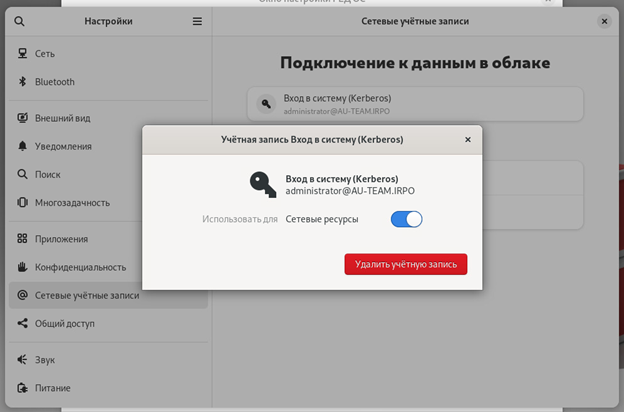
Task: Select Сетевые учётные записи in sidebar
Action: pos(87,295)
